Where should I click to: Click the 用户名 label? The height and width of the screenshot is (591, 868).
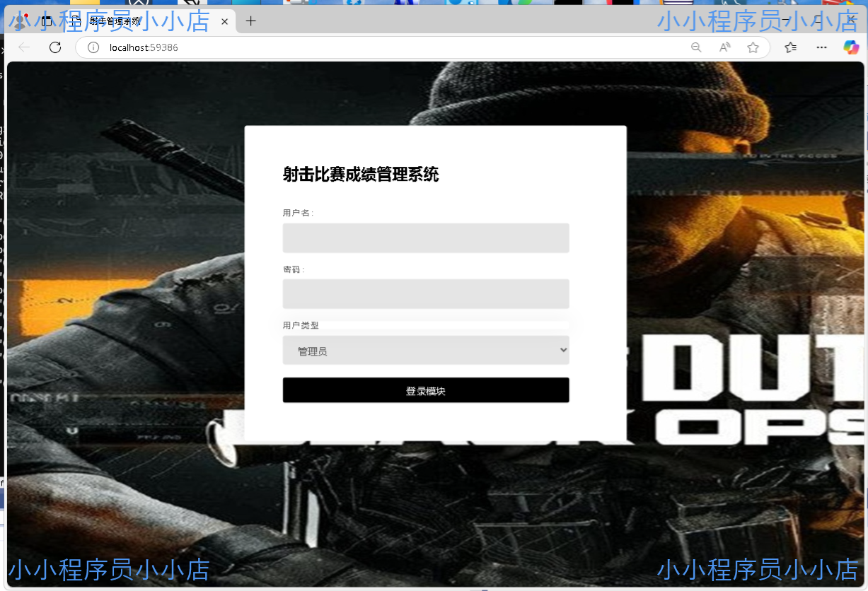[x=298, y=213]
